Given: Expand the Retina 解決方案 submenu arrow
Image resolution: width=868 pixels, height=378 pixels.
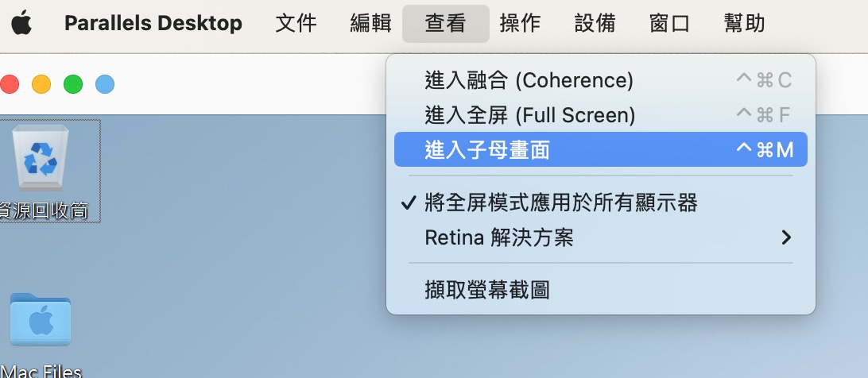Looking at the screenshot, I should (786, 238).
